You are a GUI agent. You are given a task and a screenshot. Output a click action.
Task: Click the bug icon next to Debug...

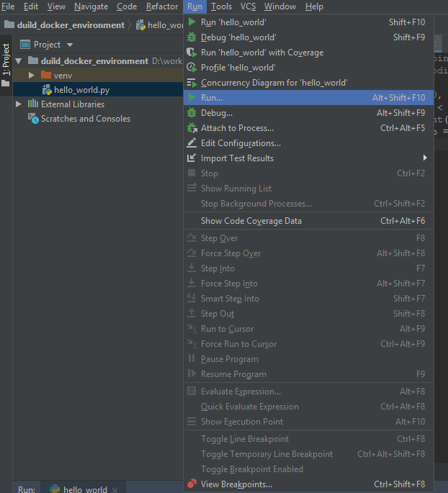tap(192, 112)
